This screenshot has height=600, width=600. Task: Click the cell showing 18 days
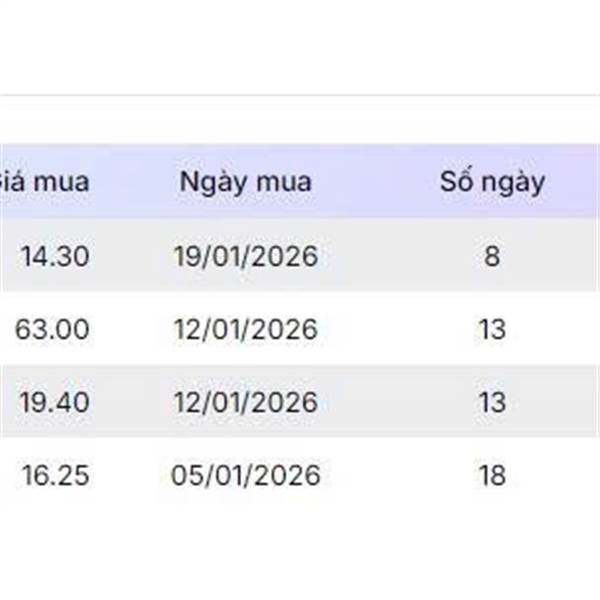(x=492, y=475)
